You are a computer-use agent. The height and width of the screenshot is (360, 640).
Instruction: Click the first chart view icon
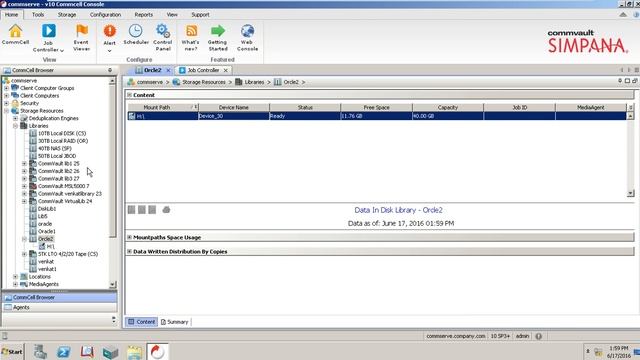[x=131, y=210]
